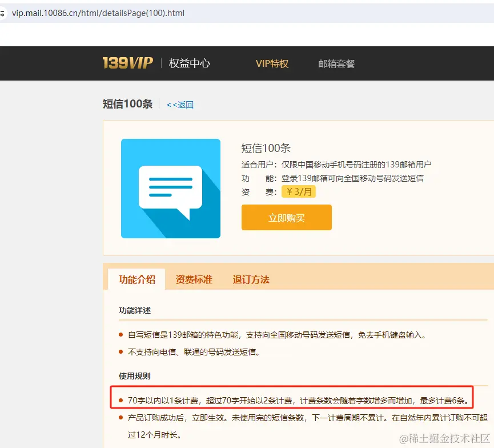Open the 邮箱套餐 menu item
This screenshot has width=494, height=448.
point(336,63)
